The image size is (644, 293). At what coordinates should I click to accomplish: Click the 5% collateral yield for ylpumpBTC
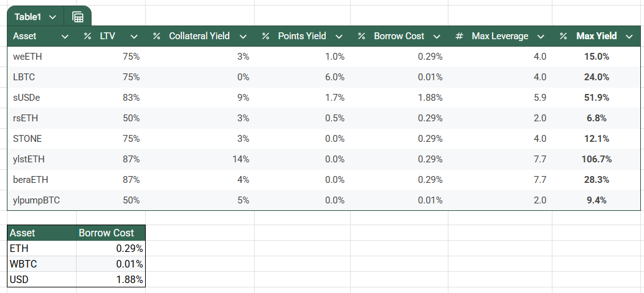[x=243, y=200]
